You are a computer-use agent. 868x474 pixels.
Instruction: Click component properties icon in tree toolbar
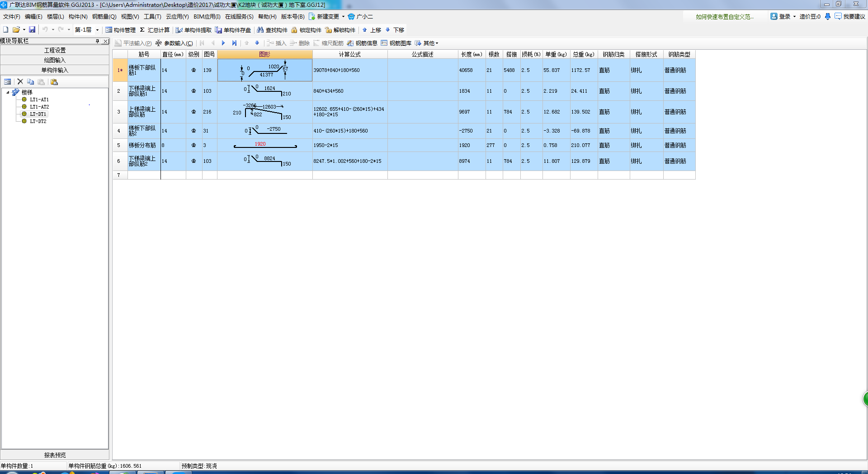[x=8, y=82]
